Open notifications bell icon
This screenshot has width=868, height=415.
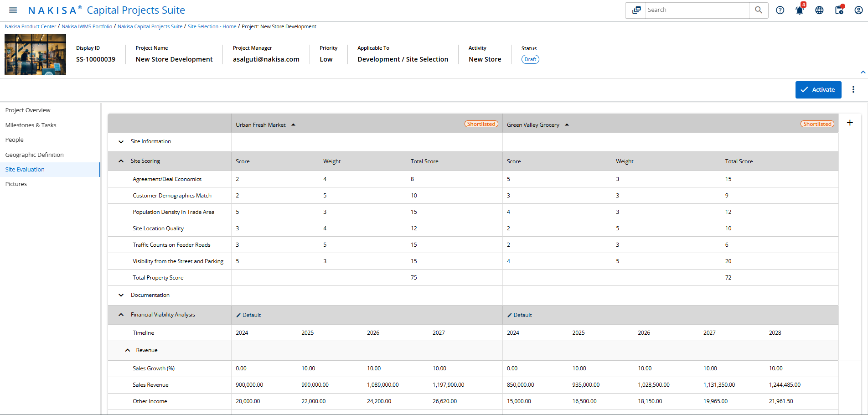[800, 10]
